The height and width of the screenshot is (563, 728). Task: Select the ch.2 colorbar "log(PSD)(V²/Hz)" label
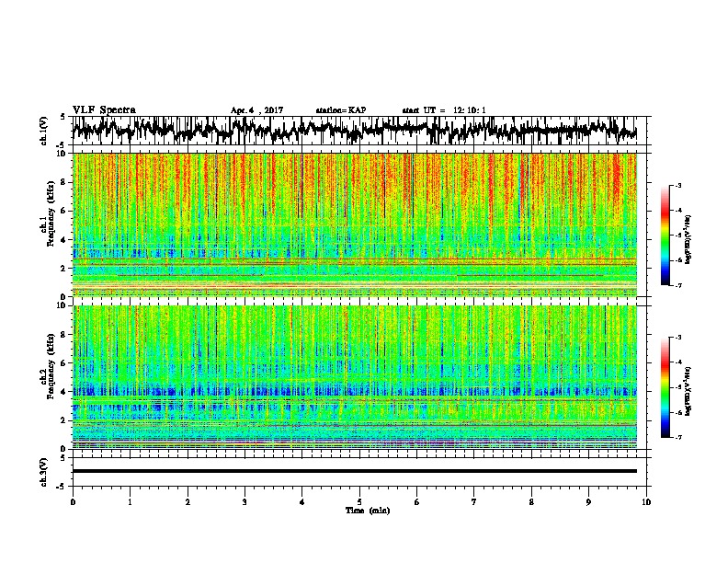688,391
